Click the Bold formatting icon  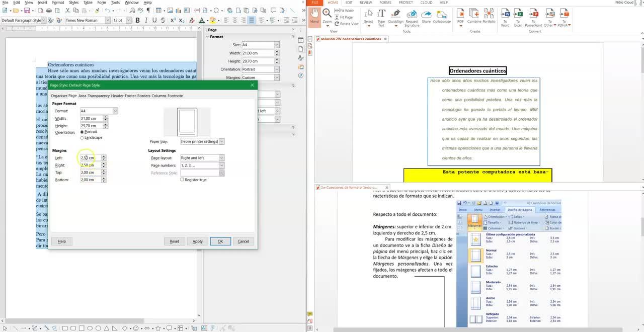pyautogui.click(x=138, y=20)
